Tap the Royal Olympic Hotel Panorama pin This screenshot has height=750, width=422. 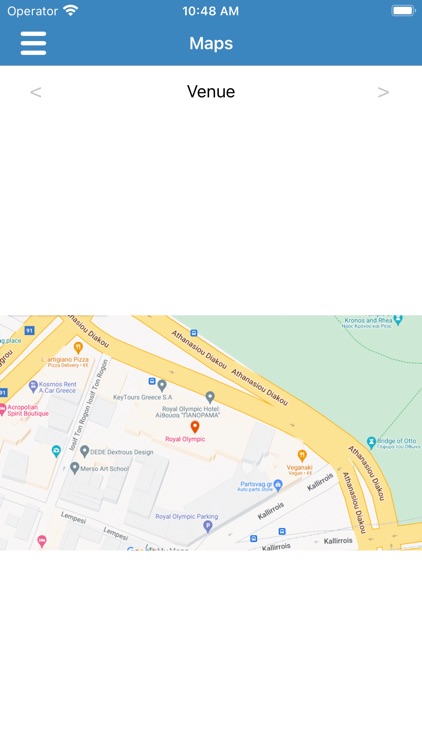(x=210, y=397)
